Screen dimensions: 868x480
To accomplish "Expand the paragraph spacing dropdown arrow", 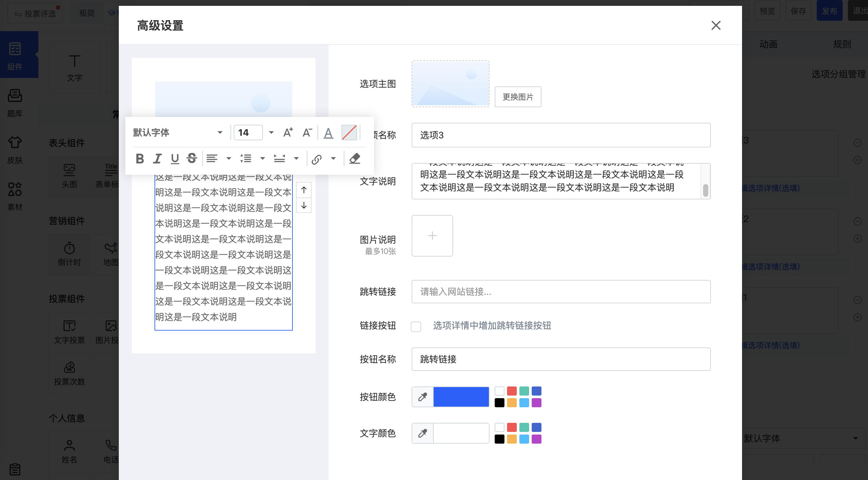I will 296,158.
